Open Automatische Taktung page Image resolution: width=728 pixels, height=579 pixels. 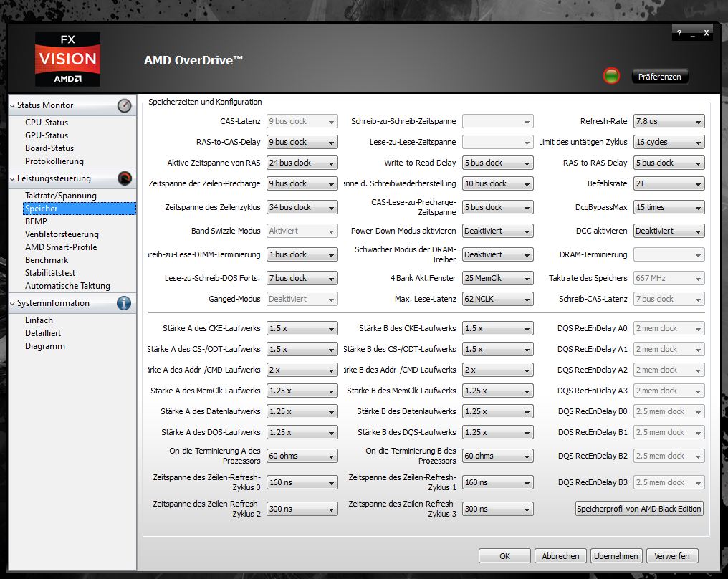pyautogui.click(x=68, y=287)
